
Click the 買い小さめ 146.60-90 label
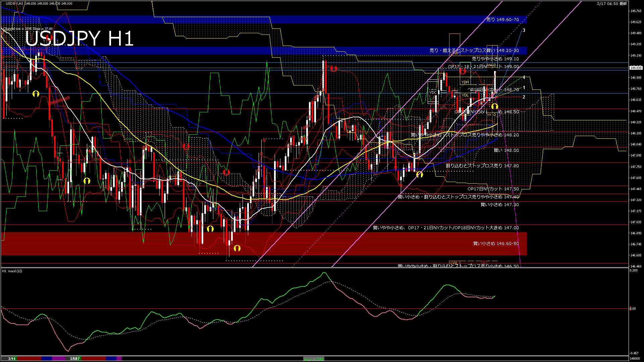click(x=496, y=244)
